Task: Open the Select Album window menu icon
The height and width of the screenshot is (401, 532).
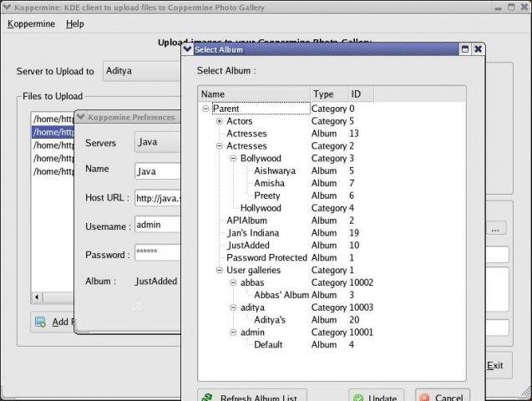Action: coord(187,49)
